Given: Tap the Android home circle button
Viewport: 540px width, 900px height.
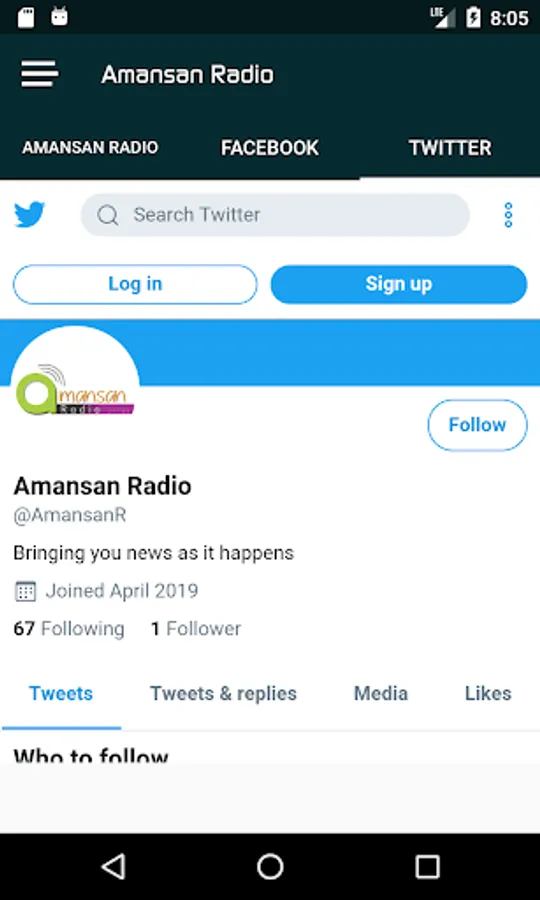Looking at the screenshot, I should coord(270,866).
